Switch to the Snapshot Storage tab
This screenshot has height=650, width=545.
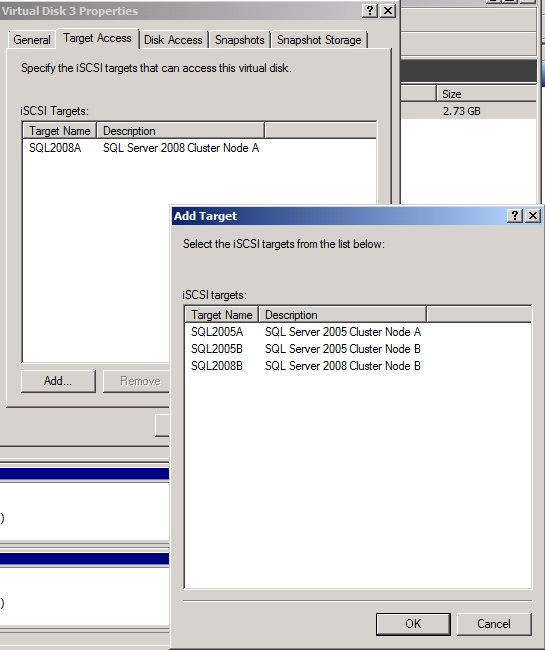[x=319, y=40]
